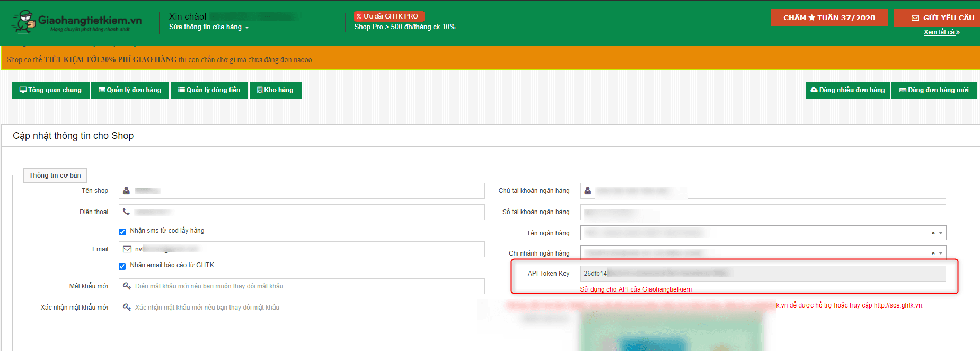Click the 'Xin chào!' greeting text

point(188,16)
